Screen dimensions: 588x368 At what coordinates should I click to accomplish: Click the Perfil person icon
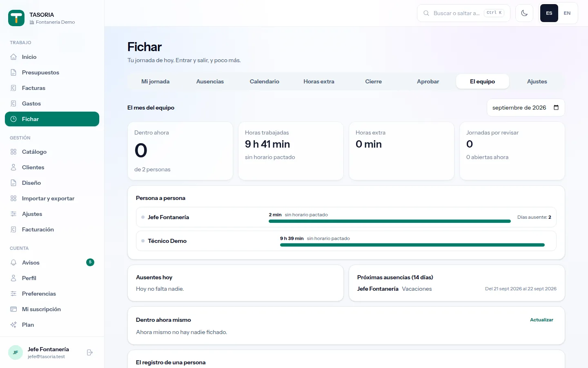(13, 278)
